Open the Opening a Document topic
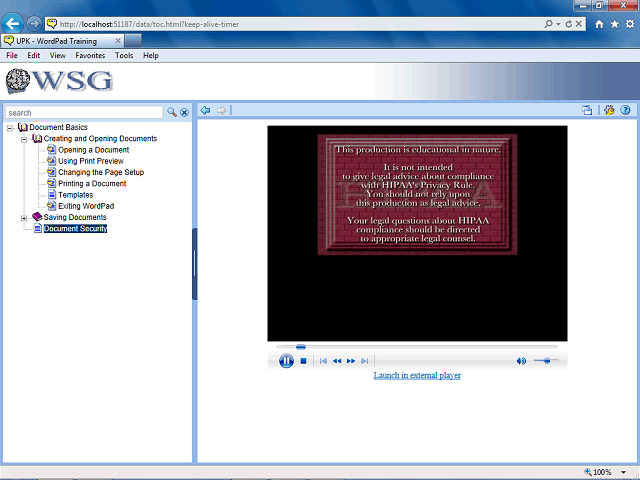Image resolution: width=640 pixels, height=480 pixels. pos(93,150)
